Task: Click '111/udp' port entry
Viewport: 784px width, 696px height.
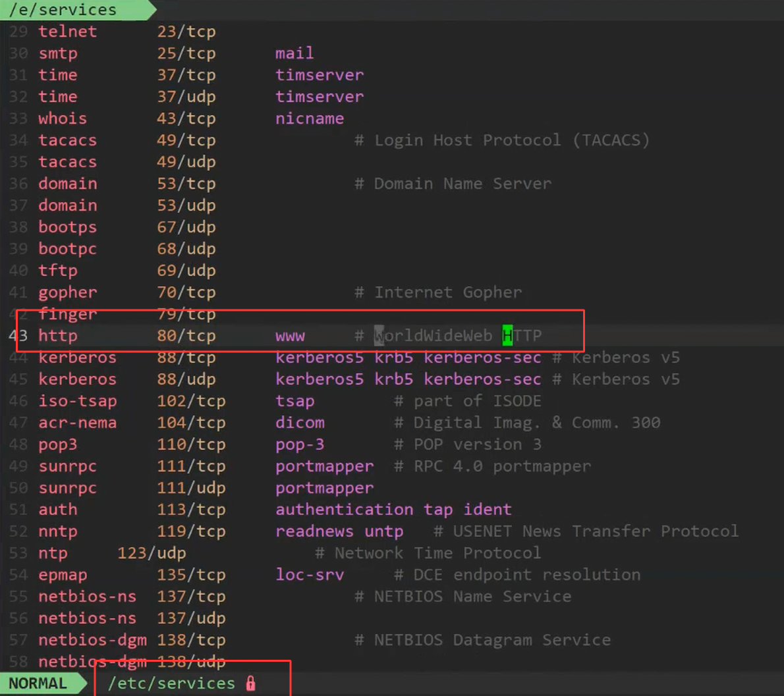Action: click(191, 488)
